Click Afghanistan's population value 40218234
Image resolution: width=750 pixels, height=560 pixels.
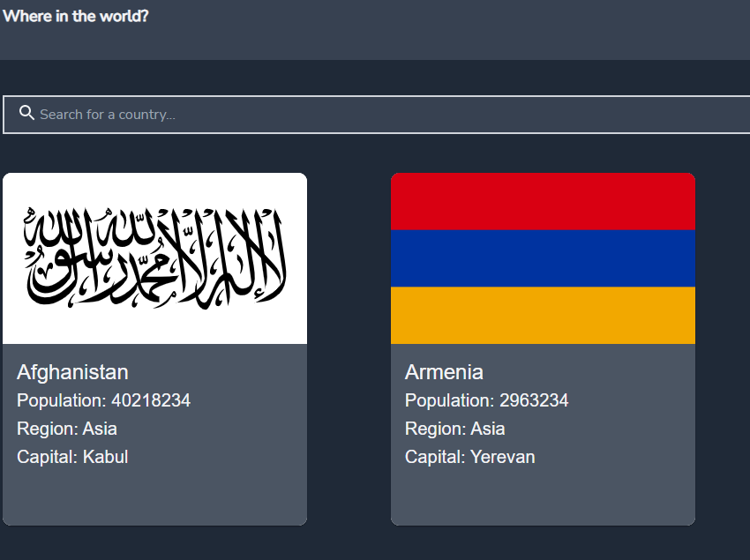151,400
